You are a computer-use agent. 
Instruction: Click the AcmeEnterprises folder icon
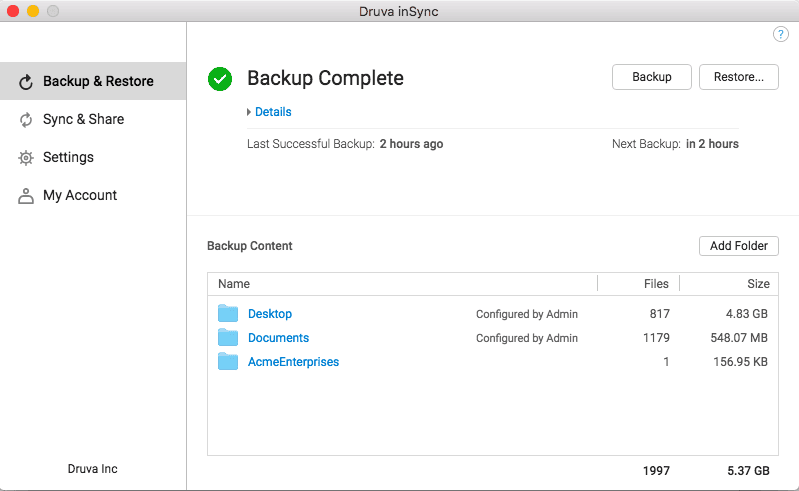coord(228,362)
